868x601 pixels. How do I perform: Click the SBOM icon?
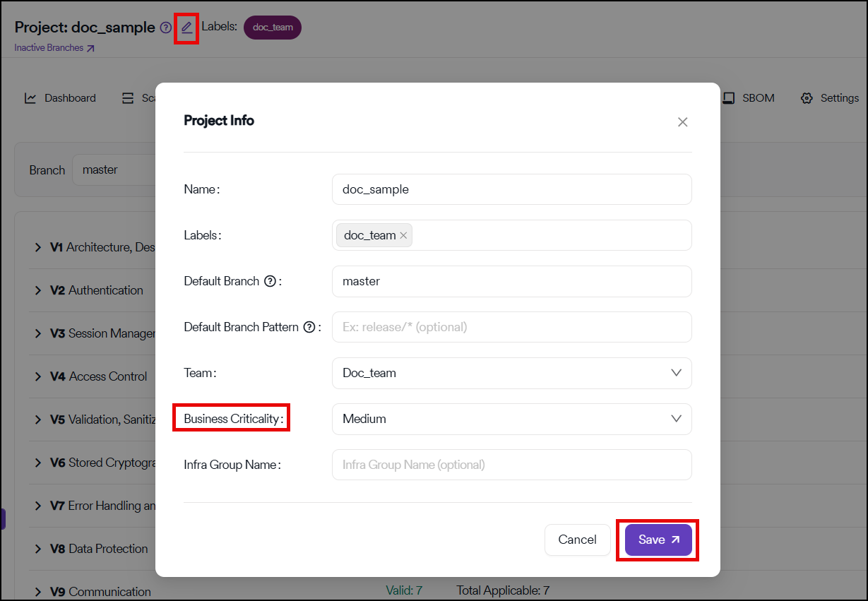coord(729,98)
